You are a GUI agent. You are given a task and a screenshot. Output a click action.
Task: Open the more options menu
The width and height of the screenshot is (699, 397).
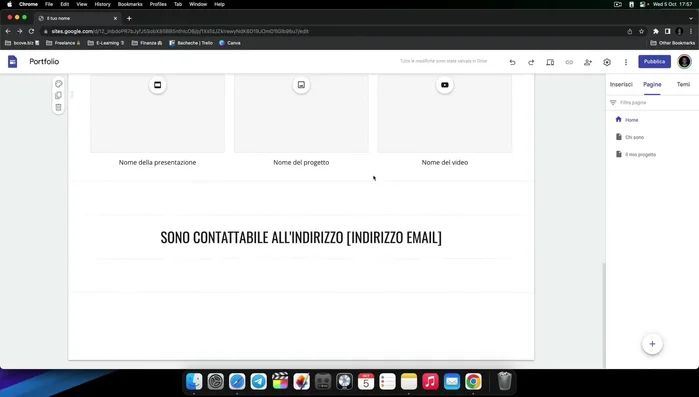tap(625, 62)
